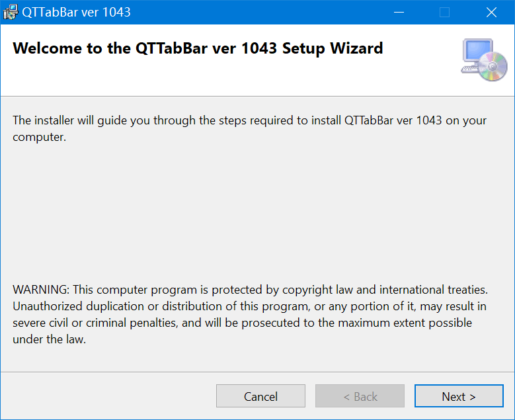
Task: Click the Welcome Setup Wizard heading
Action: 198,49
